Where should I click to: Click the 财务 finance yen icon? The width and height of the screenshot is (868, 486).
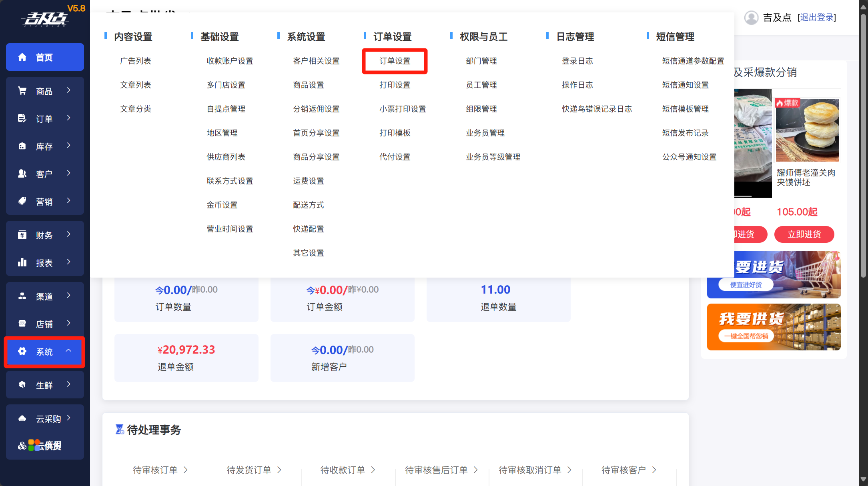pyautogui.click(x=22, y=235)
